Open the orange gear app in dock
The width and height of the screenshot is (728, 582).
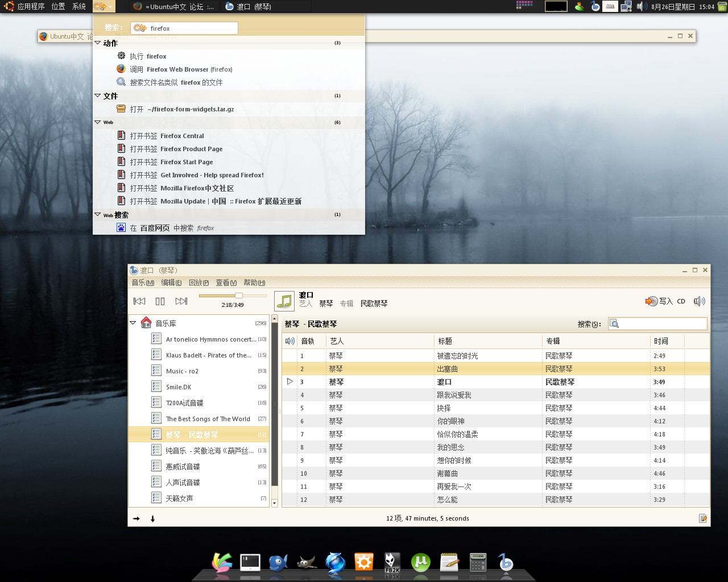click(364, 562)
